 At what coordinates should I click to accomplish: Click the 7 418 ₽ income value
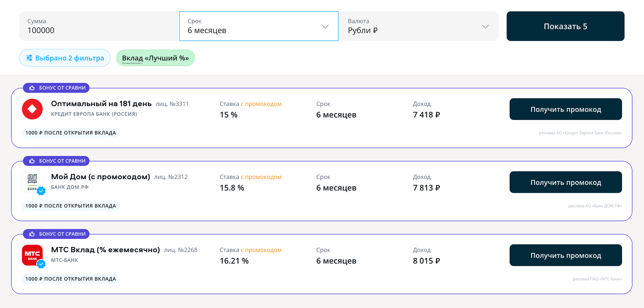point(426,115)
